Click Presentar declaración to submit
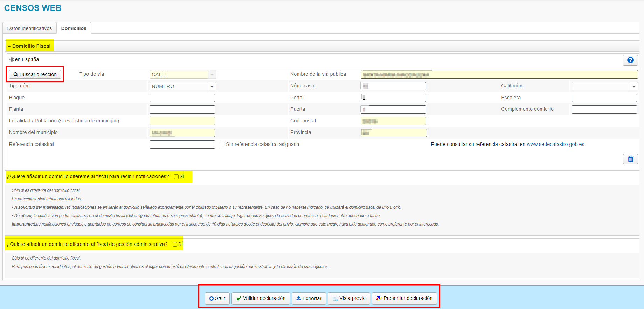The height and width of the screenshot is (309, 644). 404,298
